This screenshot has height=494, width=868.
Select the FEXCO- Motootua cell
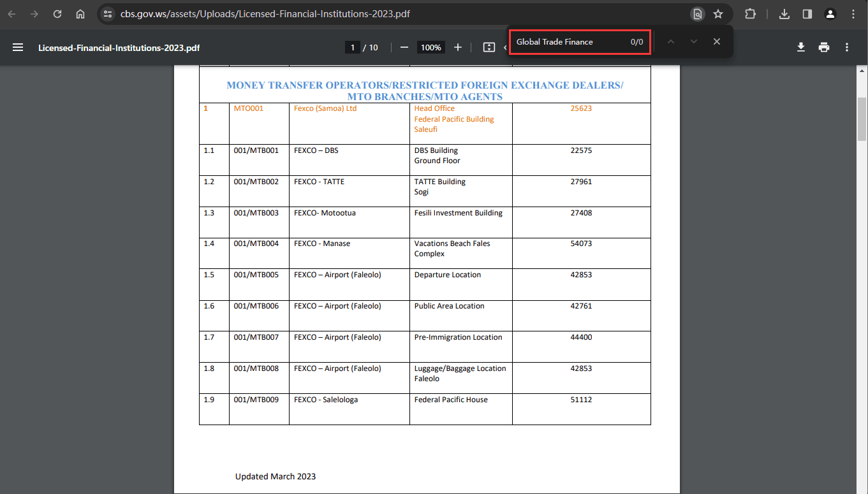click(x=349, y=222)
